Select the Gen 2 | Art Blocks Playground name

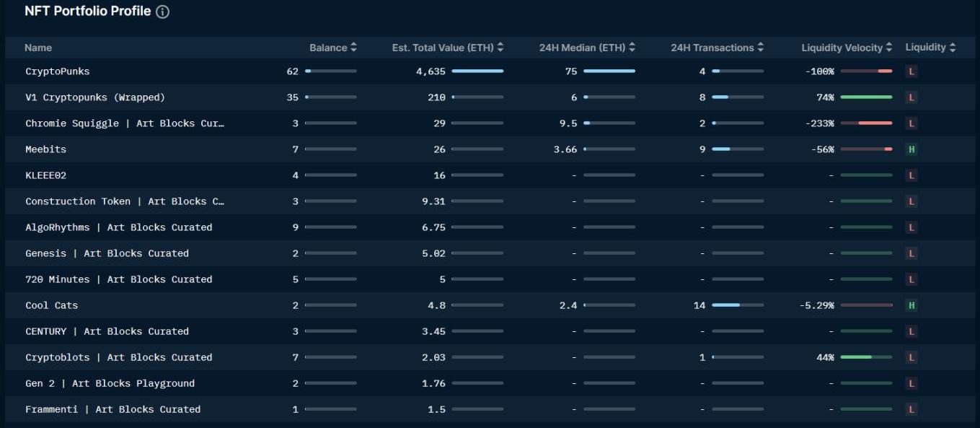pos(110,383)
